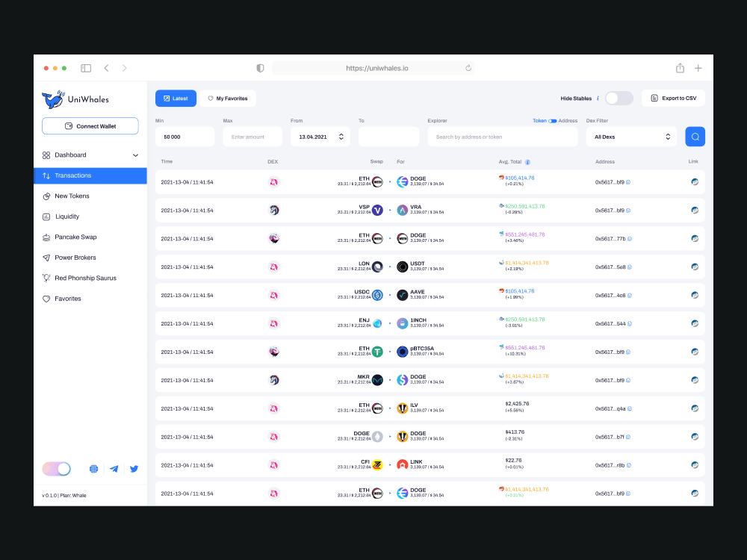Click the ILV token icon
This screenshot has width=747, height=560.
[x=402, y=408]
